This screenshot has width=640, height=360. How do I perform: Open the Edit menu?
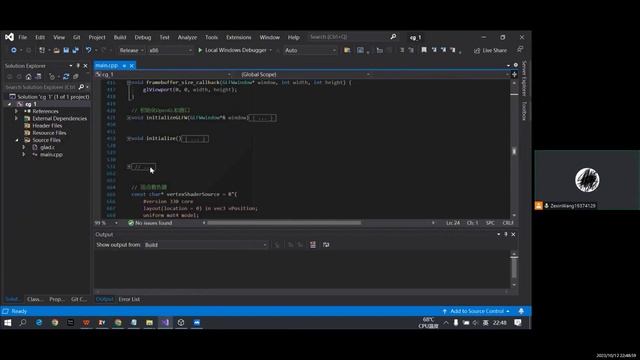40,37
